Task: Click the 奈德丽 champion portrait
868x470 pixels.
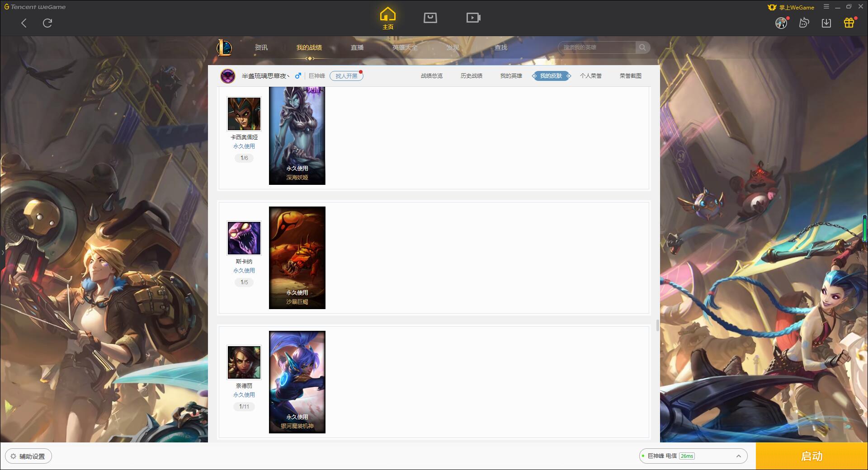Action: (244, 362)
